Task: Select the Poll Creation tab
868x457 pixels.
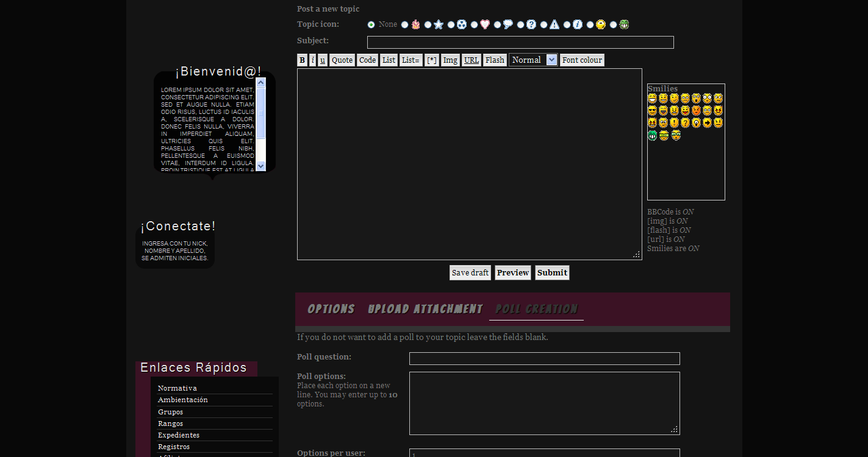Action: (536, 309)
